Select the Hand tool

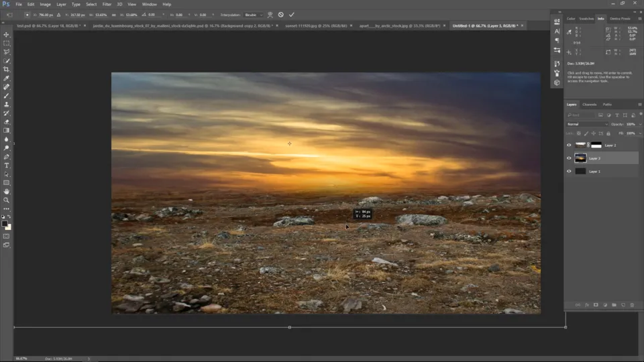coord(6,192)
